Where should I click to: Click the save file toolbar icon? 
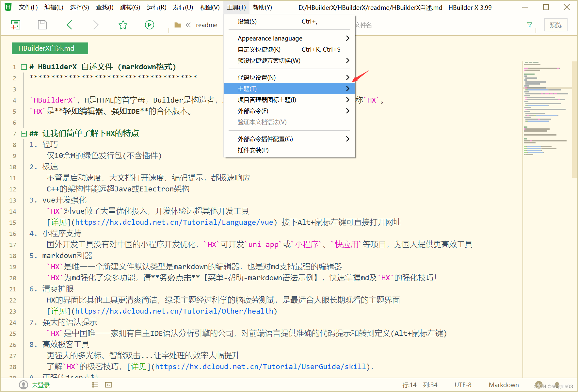pyautogui.click(x=42, y=25)
